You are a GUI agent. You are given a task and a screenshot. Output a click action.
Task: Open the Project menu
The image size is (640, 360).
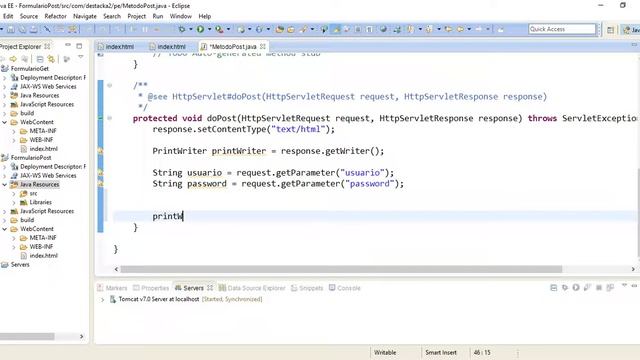[x=136, y=16]
